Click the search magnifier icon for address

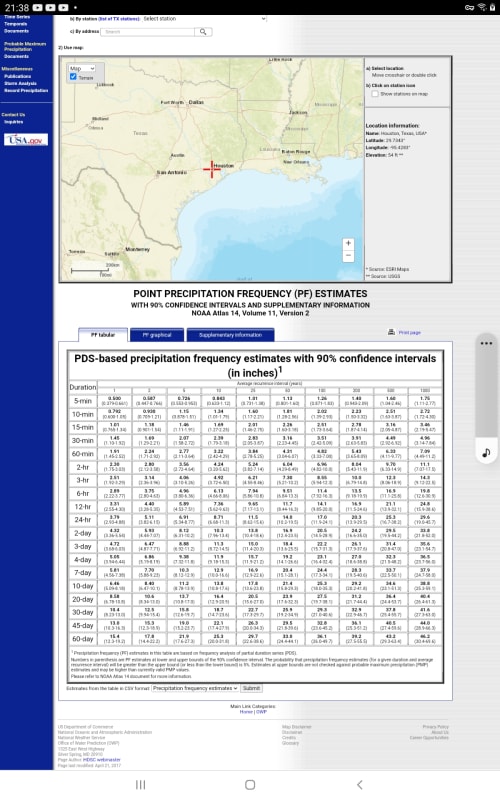click(x=203, y=32)
